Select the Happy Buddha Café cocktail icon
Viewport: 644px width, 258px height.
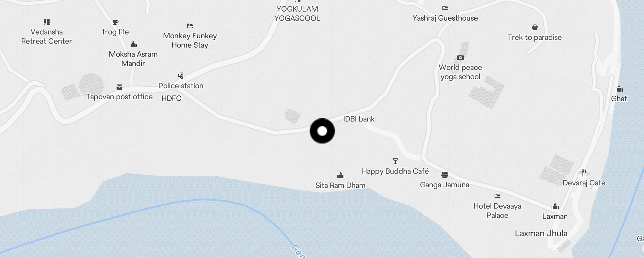click(395, 161)
